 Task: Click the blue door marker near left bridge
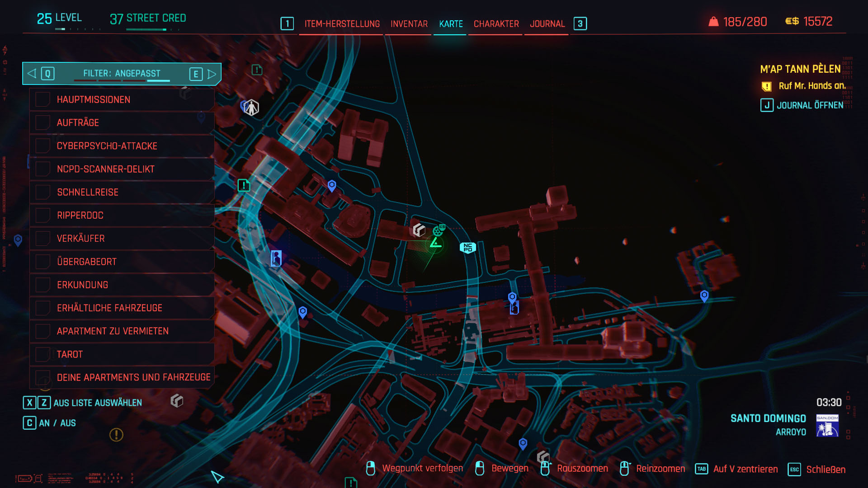(276, 258)
